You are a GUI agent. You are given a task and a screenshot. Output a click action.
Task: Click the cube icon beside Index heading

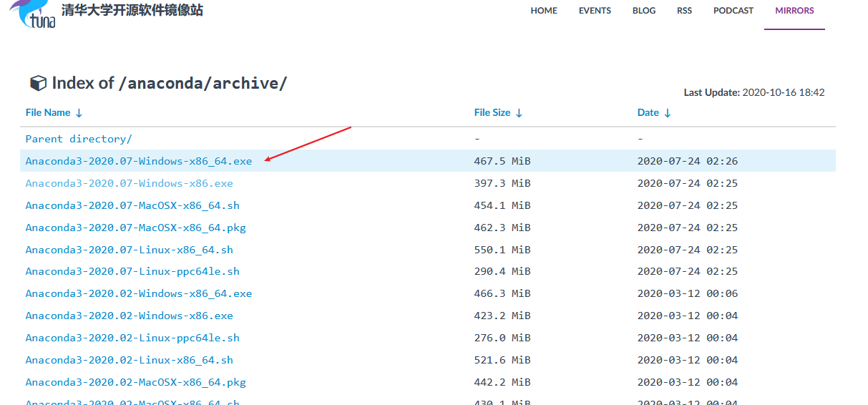[38, 84]
